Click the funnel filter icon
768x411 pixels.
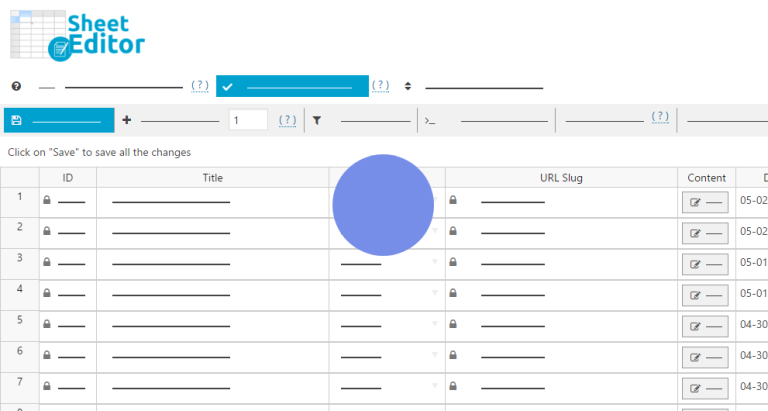(317, 120)
